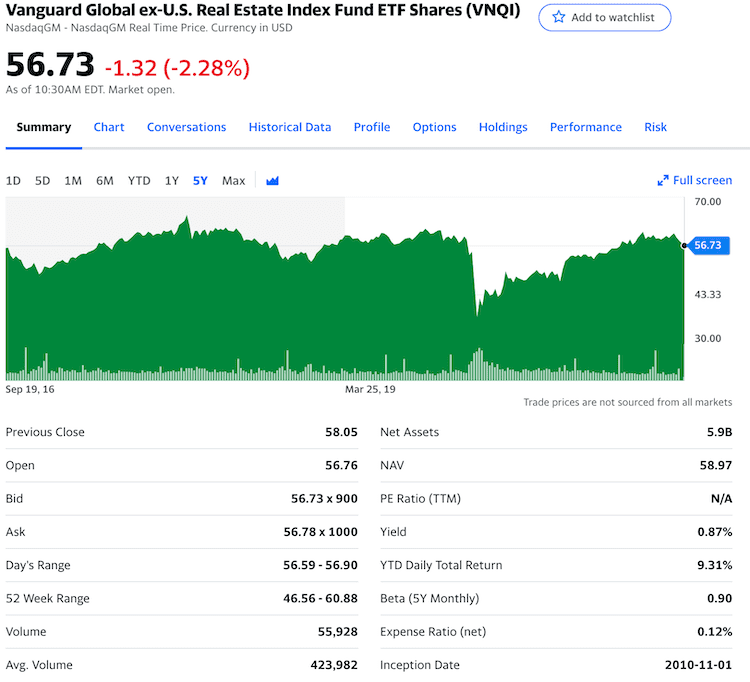Click the Ask value 56.78 x 1000
The image size is (750, 682).
[x=320, y=532]
